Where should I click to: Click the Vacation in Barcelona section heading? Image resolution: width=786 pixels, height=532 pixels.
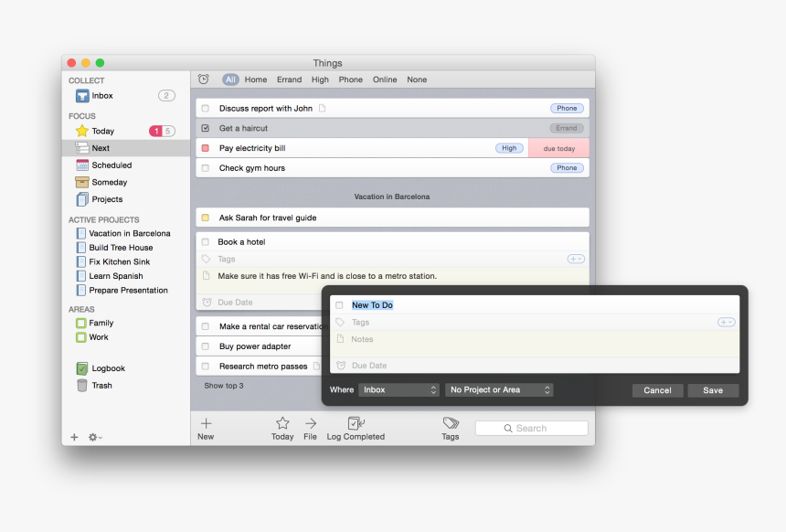pos(392,197)
